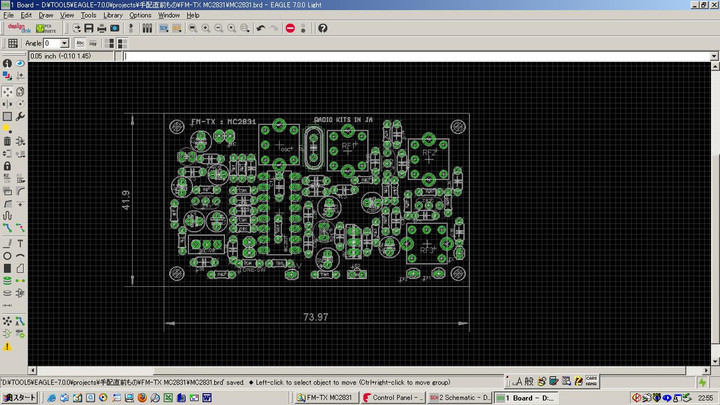The image size is (720, 405).
Task: Open the Draw menu
Action: click(46, 16)
